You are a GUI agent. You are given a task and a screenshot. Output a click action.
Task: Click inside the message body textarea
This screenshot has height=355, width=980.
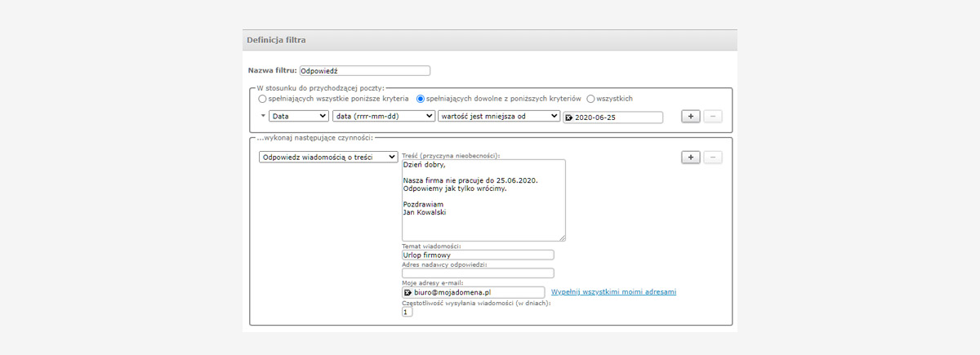coord(483,200)
